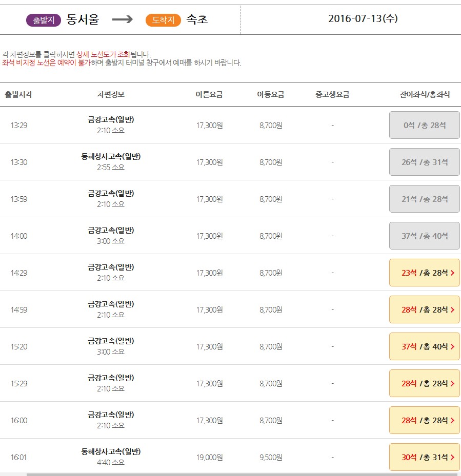Click the 잔여좌석/총좌석 column header
The width and height of the screenshot is (461, 476).
click(x=425, y=94)
